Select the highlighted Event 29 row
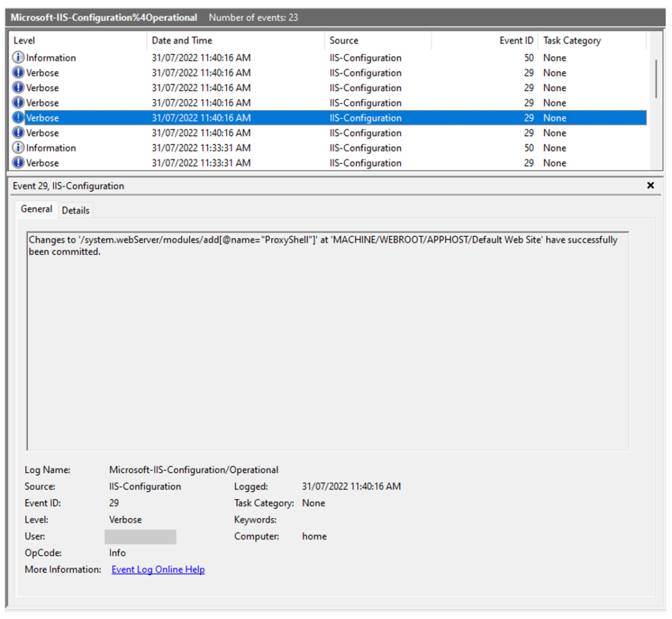 [x=262, y=117]
